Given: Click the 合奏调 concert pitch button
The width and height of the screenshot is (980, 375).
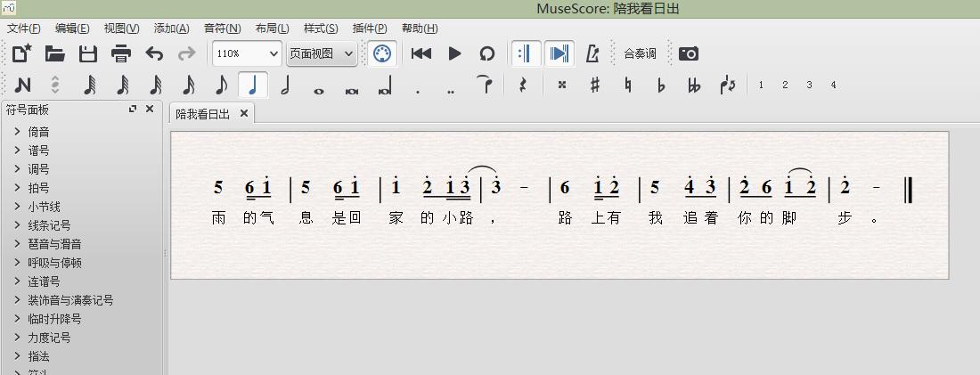Looking at the screenshot, I should point(640,53).
